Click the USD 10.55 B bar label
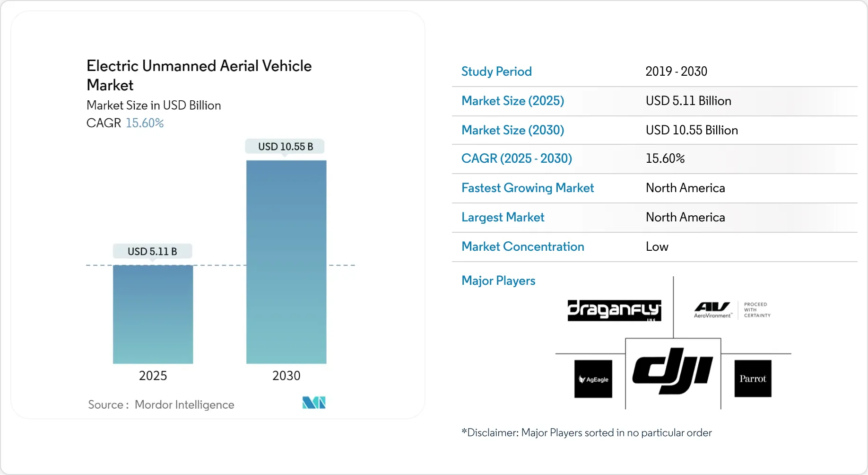The height and width of the screenshot is (475, 868). coord(286,147)
